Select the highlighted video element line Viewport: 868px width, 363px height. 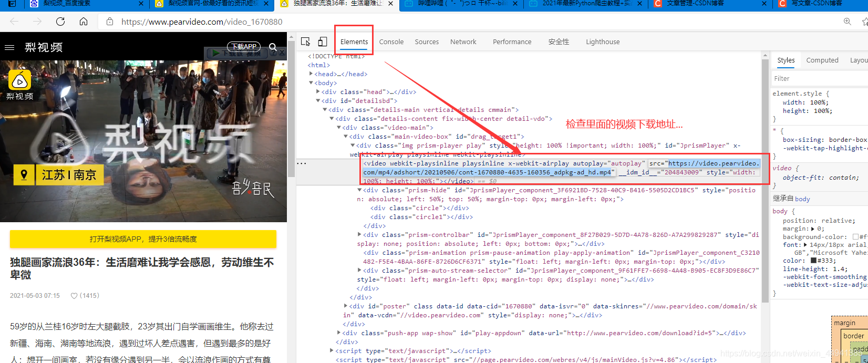tap(529, 172)
